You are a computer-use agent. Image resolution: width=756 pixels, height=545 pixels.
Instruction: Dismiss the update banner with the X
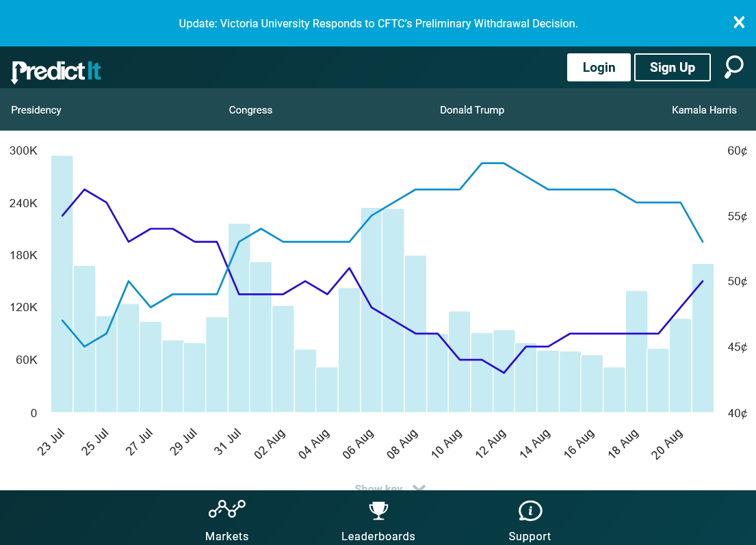[x=739, y=23]
